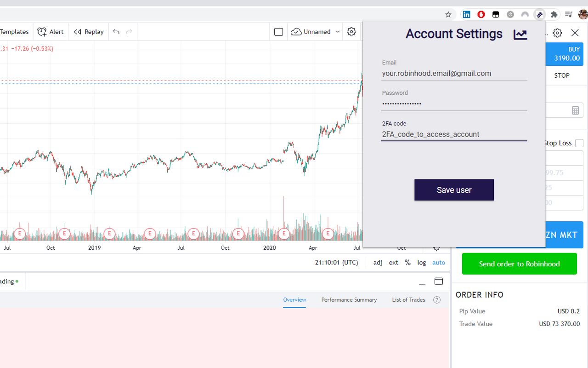The image size is (588, 368).
Task: Open the Chrome extensions puzzle icon
Action: pyautogui.click(x=554, y=14)
